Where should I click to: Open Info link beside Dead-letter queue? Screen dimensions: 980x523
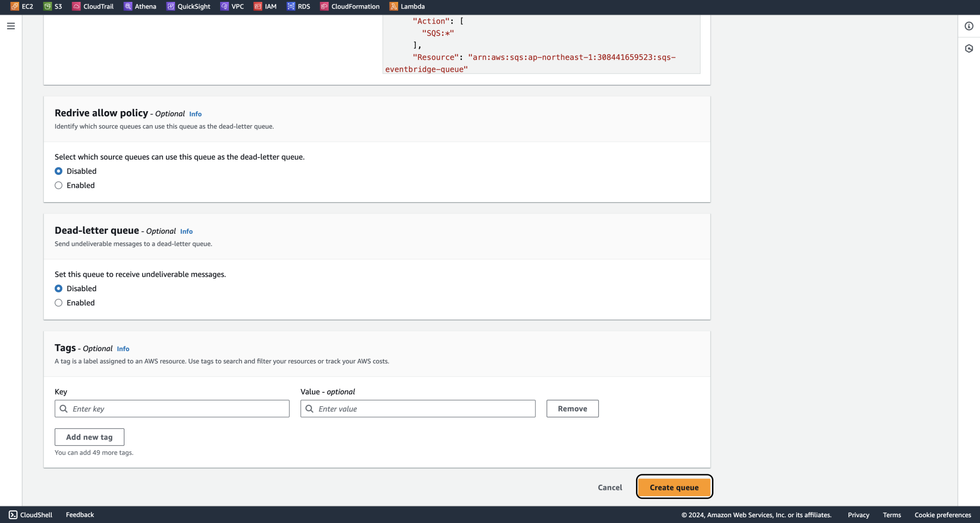point(186,231)
